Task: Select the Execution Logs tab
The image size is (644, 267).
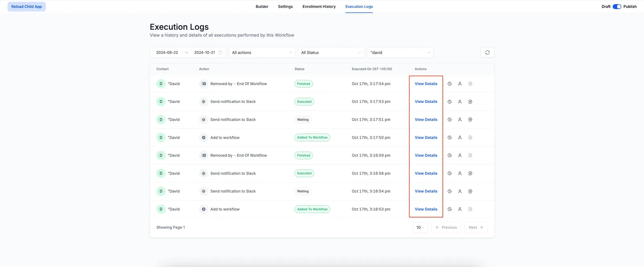Action: pyautogui.click(x=359, y=6)
